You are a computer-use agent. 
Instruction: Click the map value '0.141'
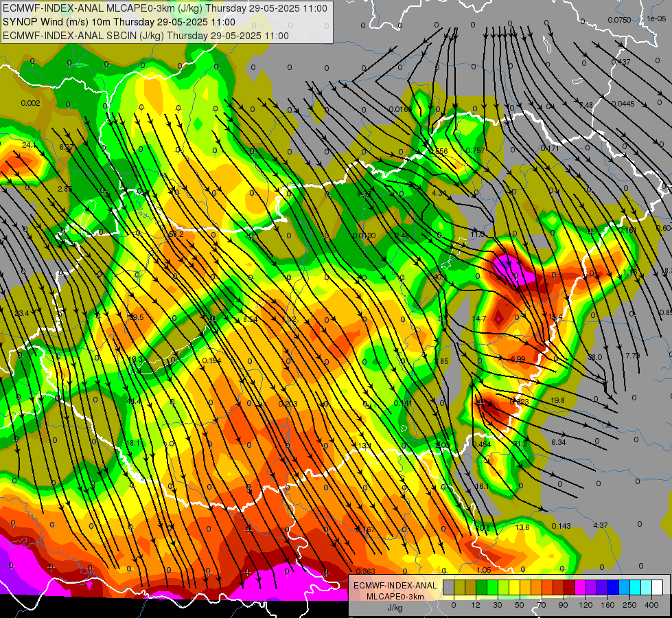(x=403, y=403)
